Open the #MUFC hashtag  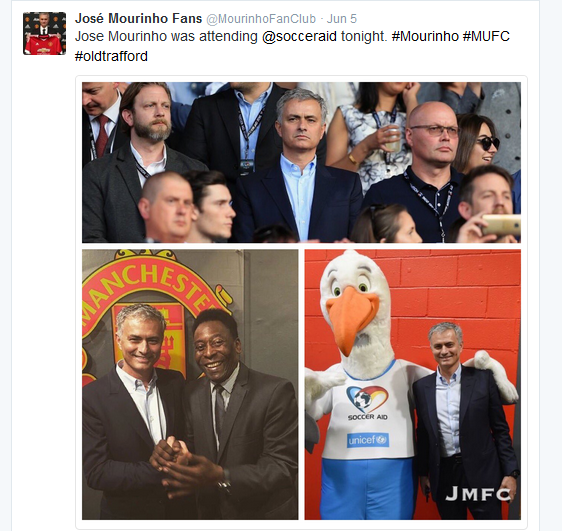coord(486,36)
